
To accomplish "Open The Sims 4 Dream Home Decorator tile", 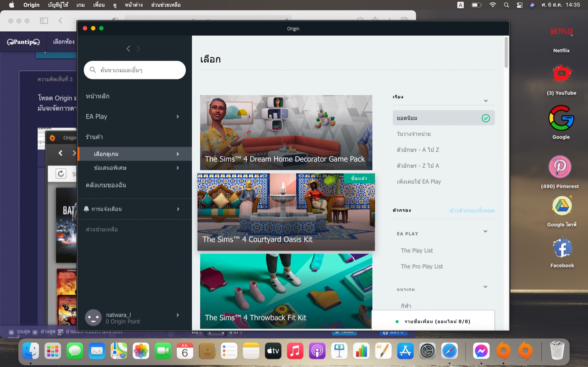I will [x=286, y=132].
